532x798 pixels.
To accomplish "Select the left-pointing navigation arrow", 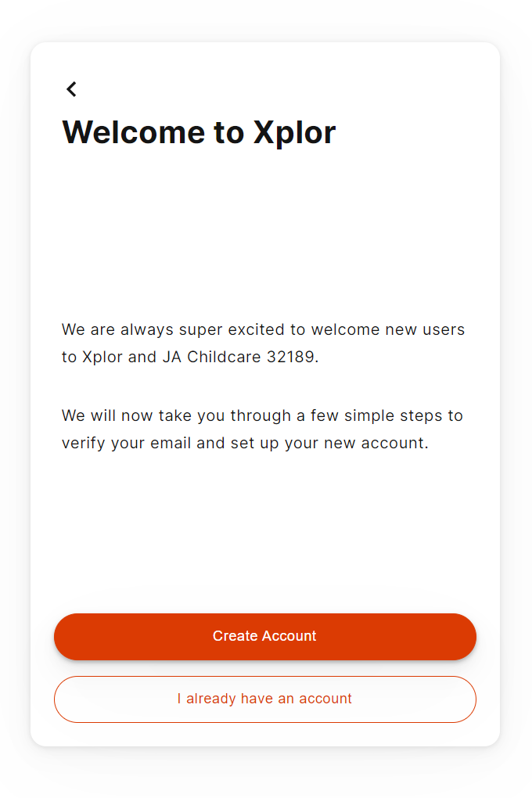I will 71,88.
